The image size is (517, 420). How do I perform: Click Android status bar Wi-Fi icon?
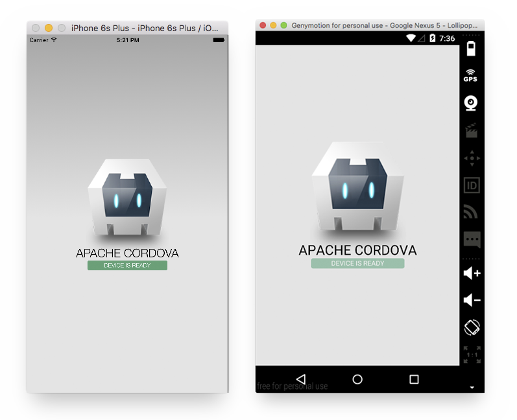(x=411, y=38)
